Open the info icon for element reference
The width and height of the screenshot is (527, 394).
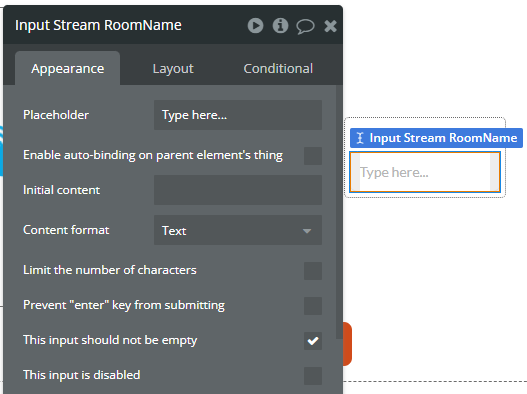coord(280,26)
